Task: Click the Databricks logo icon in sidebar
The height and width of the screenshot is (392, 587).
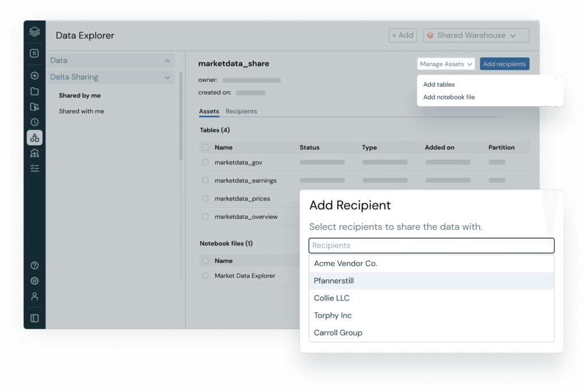Action: (34, 32)
